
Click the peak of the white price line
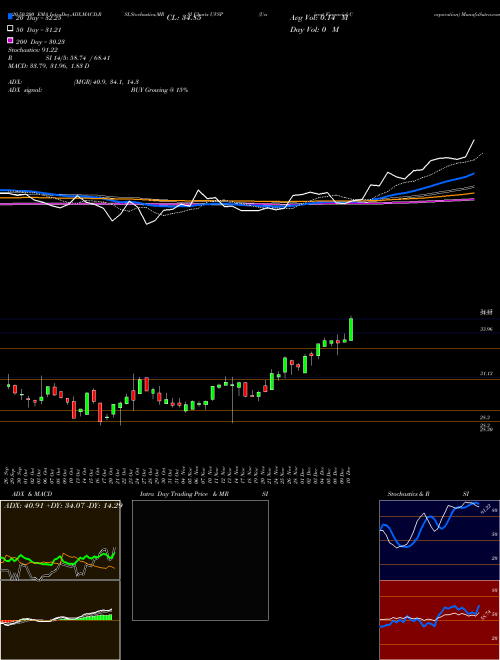474,140
